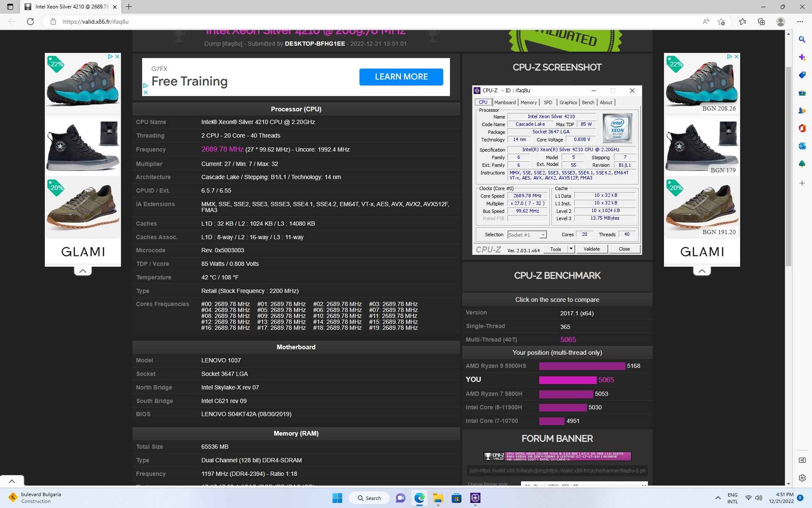Click the Intel Core i9-11900H bar
The height and width of the screenshot is (508, 812).
(563, 407)
